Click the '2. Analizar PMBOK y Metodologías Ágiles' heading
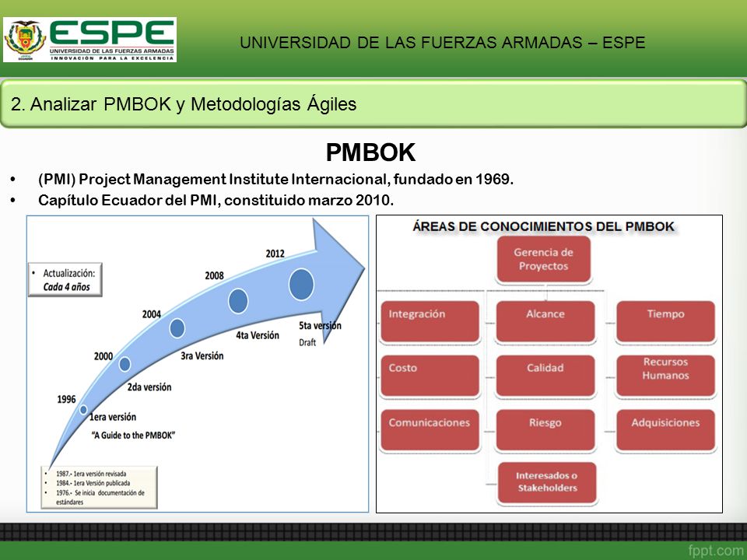Screen dimensions: 747x560 [x=184, y=103]
